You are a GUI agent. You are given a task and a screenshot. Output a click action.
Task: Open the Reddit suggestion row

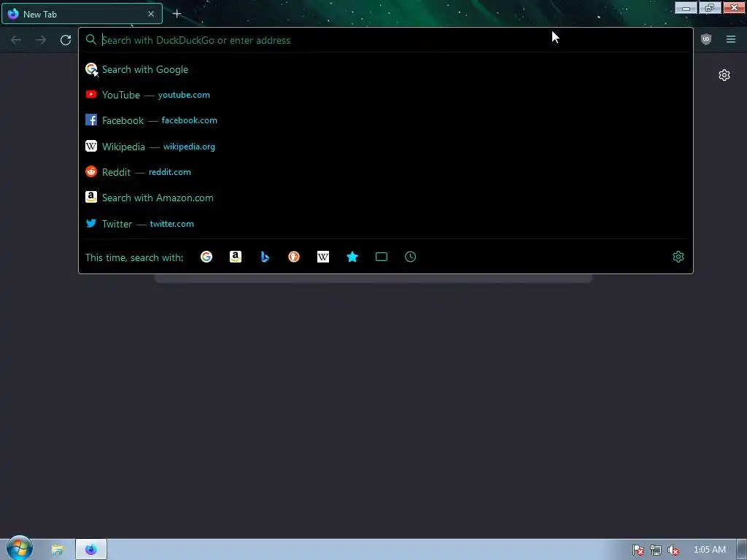click(386, 172)
